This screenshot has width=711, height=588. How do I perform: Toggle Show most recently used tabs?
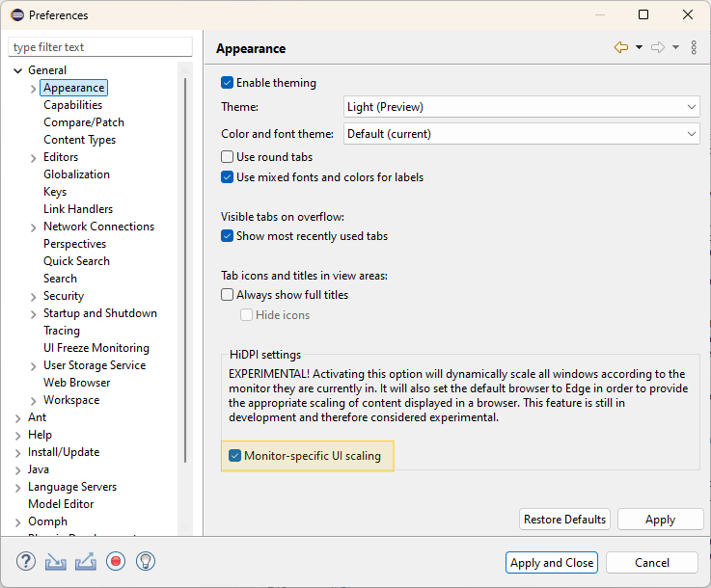click(227, 236)
